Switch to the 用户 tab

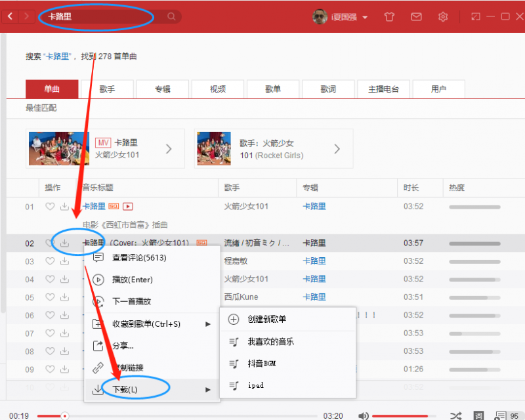click(438, 89)
